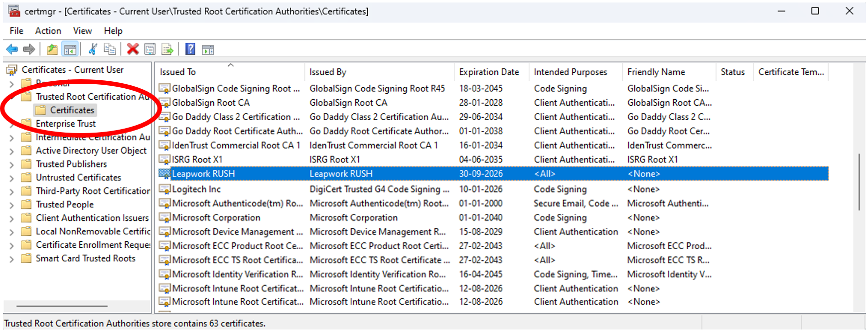Click the Issued By column header
This screenshot has width=868, height=330.
coord(328,72)
